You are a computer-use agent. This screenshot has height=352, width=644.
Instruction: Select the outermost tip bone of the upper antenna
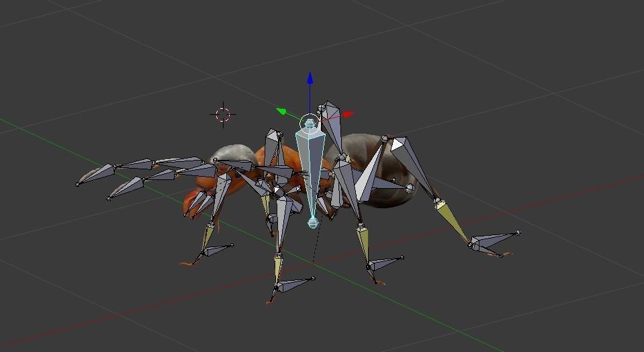pos(96,175)
